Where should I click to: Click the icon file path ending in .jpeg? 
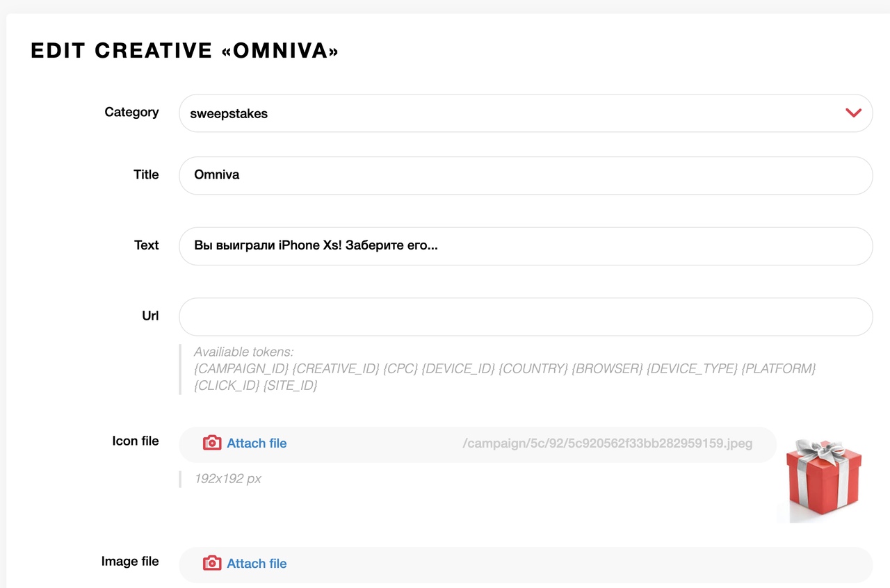pyautogui.click(x=608, y=443)
